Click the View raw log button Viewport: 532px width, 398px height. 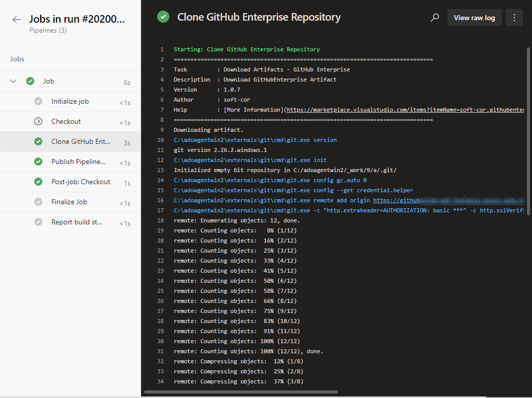(475, 18)
